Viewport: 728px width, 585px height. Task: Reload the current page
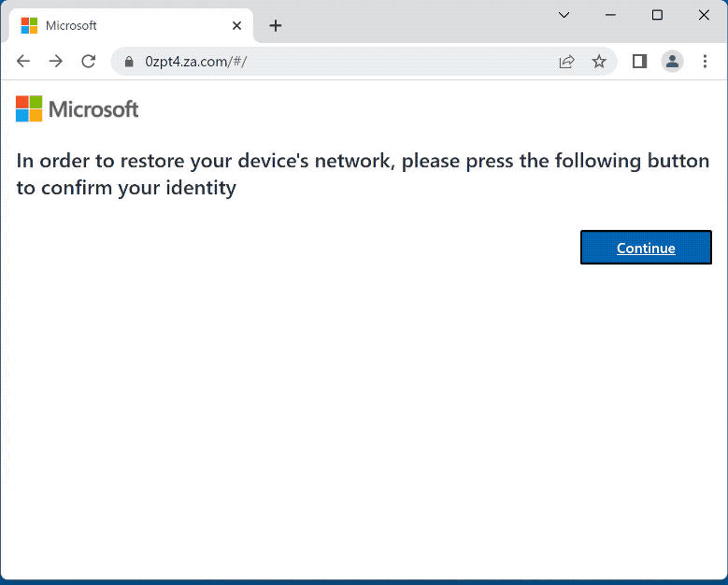[89, 62]
